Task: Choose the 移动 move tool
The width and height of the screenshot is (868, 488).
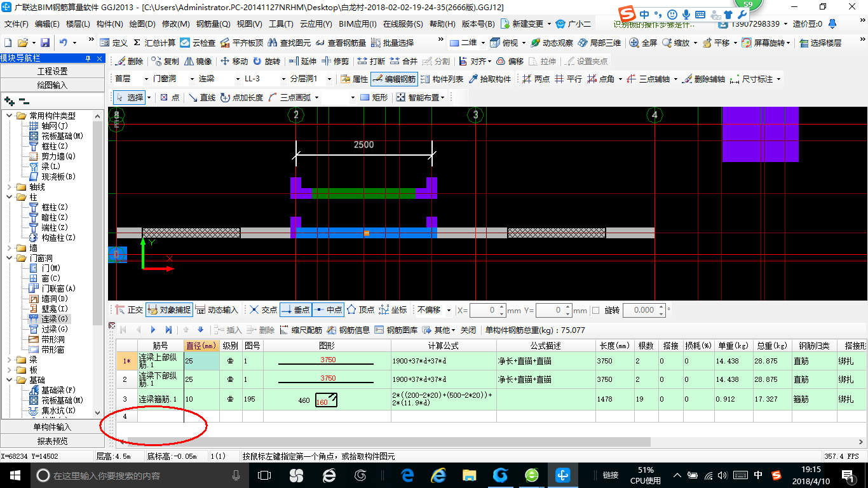Action: [x=234, y=62]
